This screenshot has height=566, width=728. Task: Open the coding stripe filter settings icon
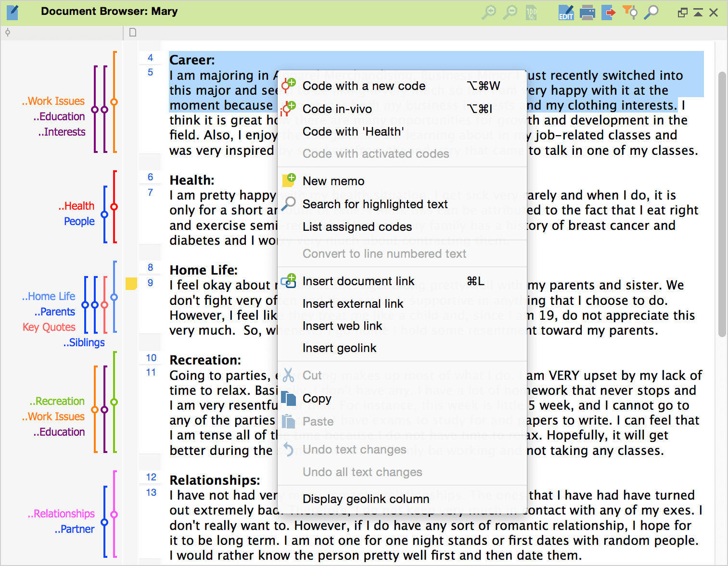[x=630, y=13]
